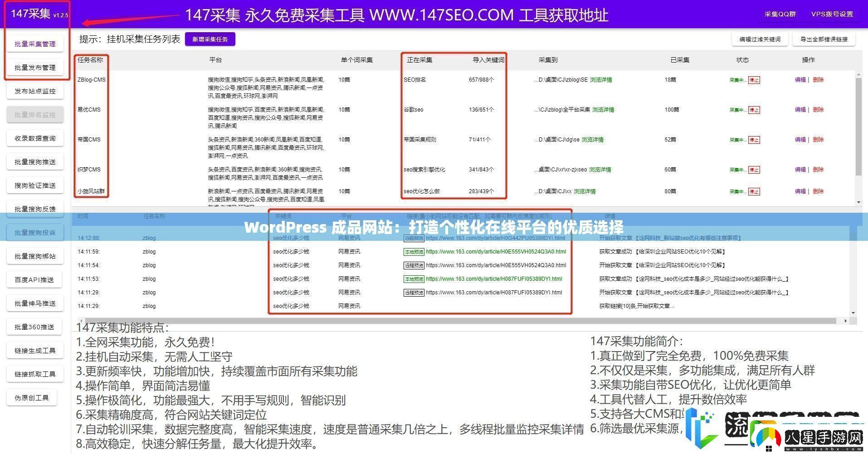Select 发布站点监控 sidebar item
The image size is (868, 454).
[x=35, y=91]
